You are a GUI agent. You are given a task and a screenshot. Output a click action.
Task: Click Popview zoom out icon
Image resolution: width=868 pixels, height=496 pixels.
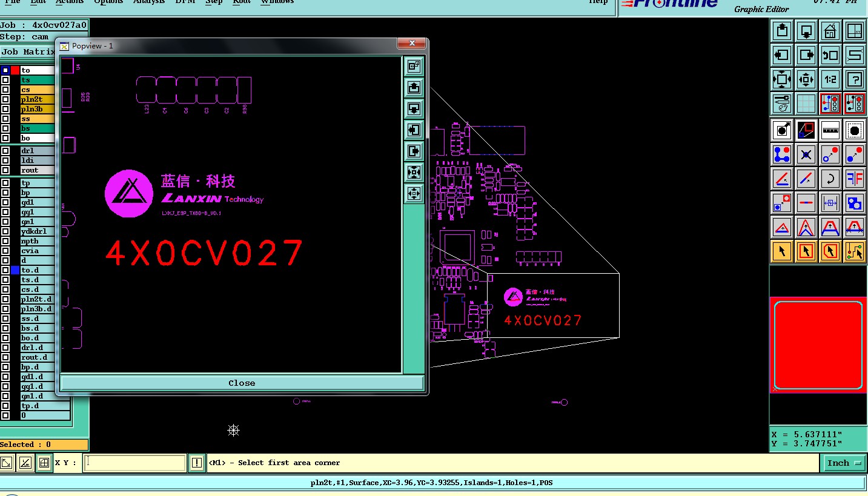pyautogui.click(x=414, y=194)
